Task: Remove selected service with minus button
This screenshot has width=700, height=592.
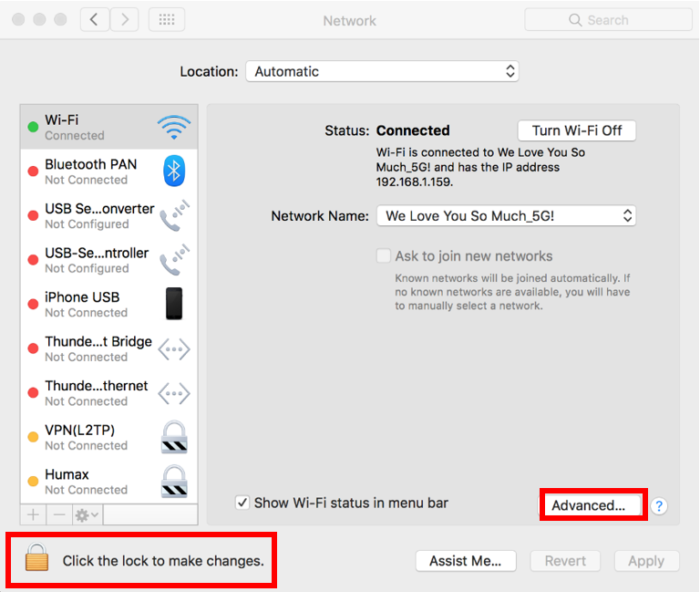Action: (x=59, y=515)
